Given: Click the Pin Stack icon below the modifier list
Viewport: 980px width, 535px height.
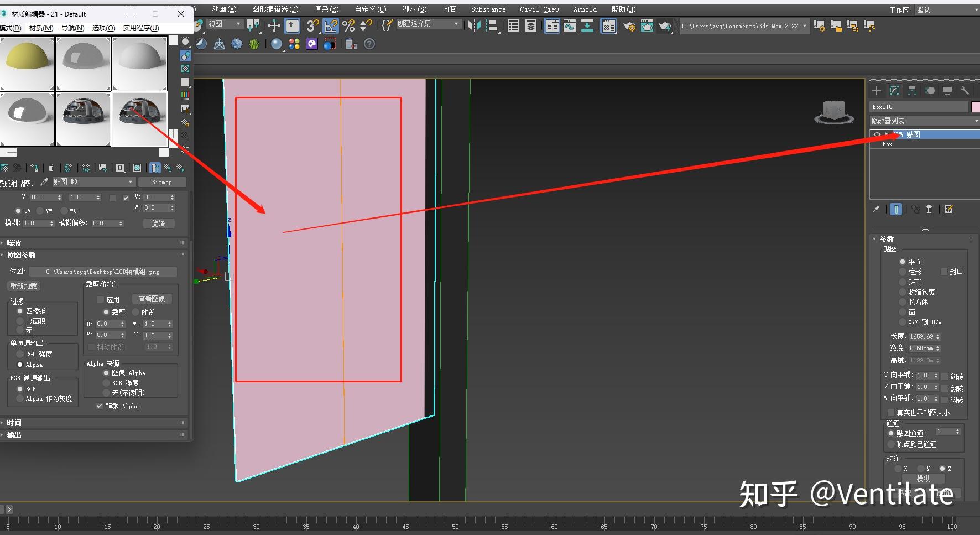Looking at the screenshot, I should click(x=876, y=209).
